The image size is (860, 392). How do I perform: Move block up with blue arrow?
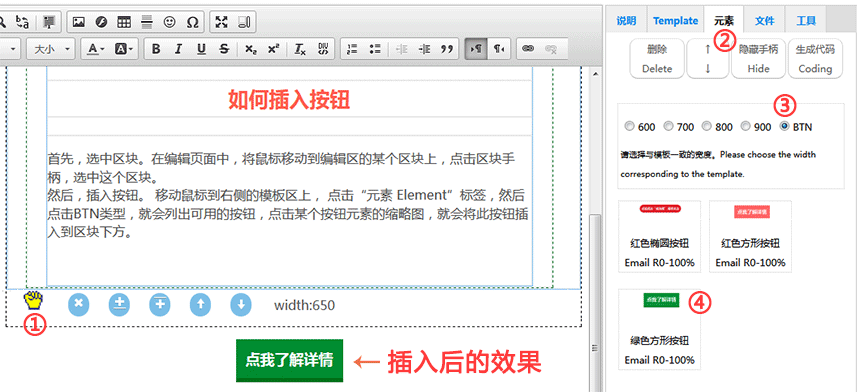200,304
